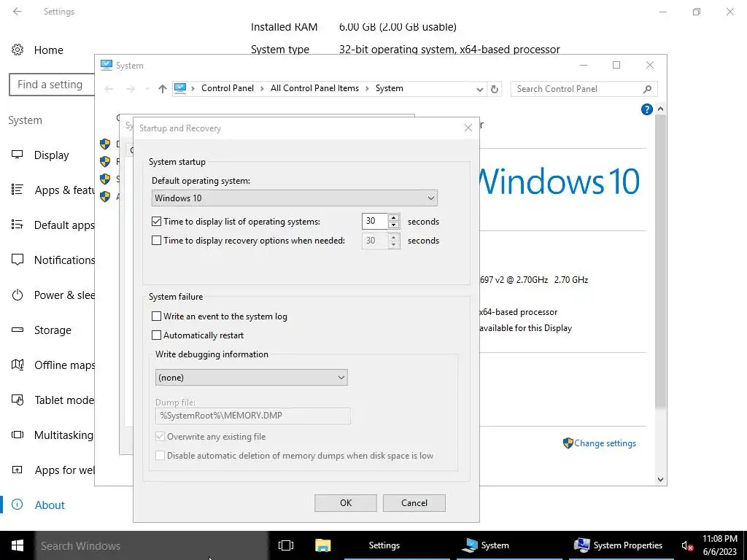This screenshot has width=747, height=560.
Task: Uncheck Time to display list of operating systems
Action: 156,222
